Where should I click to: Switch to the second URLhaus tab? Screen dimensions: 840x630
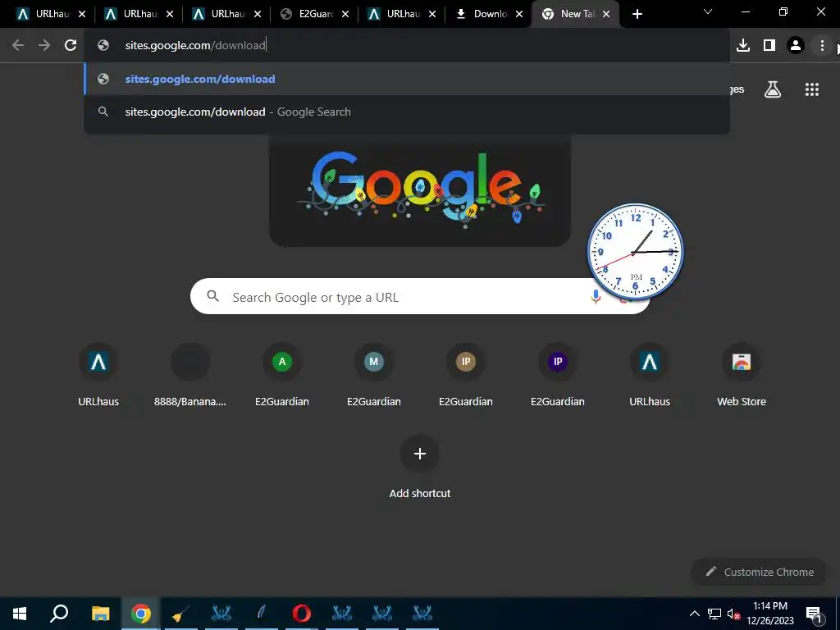(x=134, y=14)
